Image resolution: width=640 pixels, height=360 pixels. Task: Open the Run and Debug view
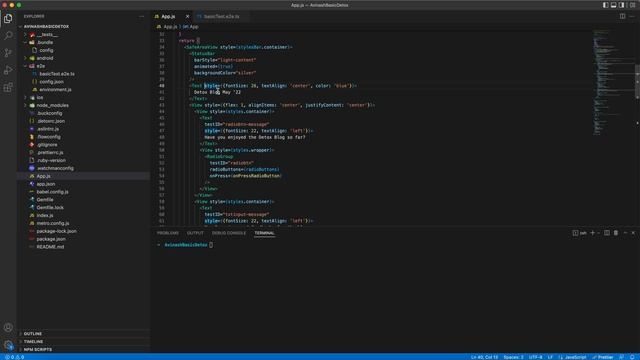pos(8,70)
